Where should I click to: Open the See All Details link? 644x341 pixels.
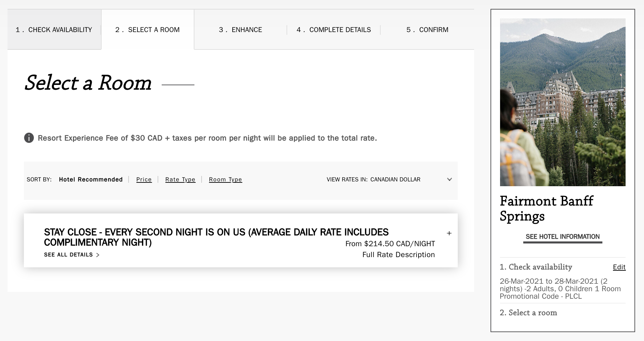tap(68, 255)
